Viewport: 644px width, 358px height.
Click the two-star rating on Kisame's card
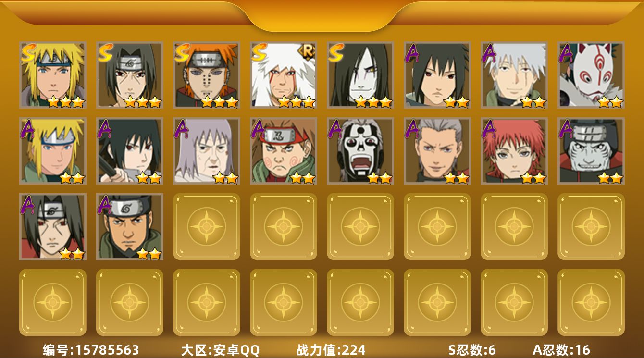pyautogui.click(x=610, y=178)
